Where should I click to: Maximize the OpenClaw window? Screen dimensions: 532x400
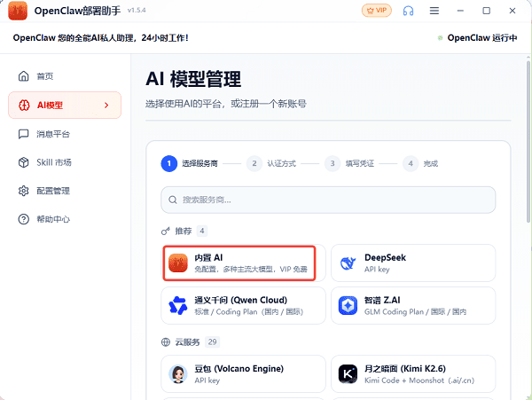(487, 11)
